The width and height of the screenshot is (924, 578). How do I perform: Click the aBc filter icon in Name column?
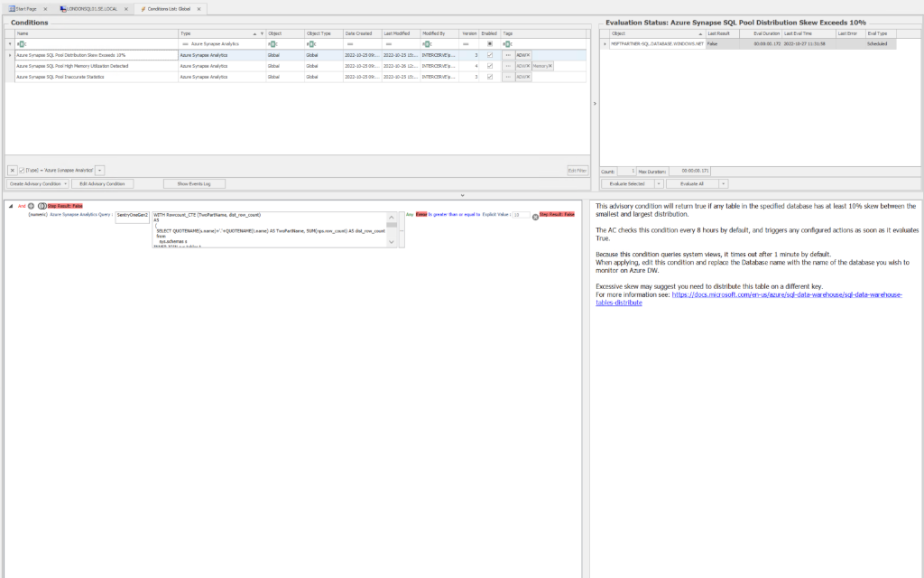tap(21, 43)
